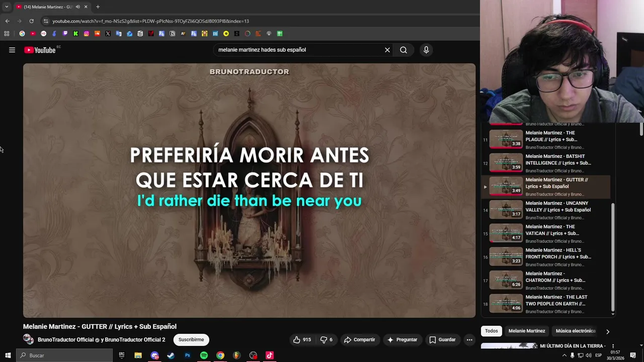Open tab search dropdown arrow
Screen dimensions: 644x362
click(x=7, y=7)
